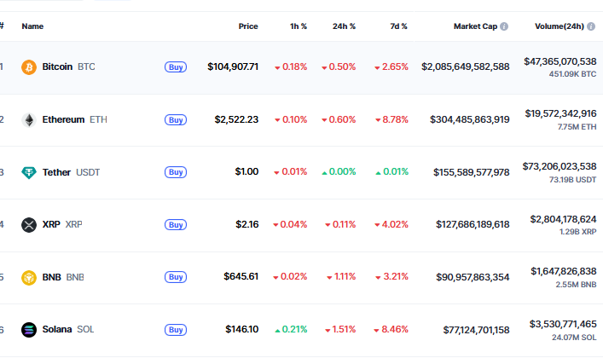Open the BNB name link
The width and height of the screenshot is (603, 364).
pos(63,277)
